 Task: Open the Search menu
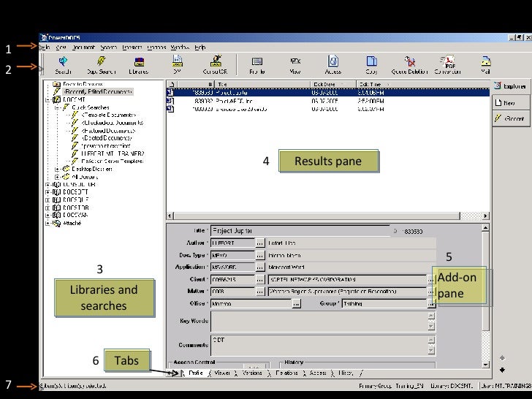[x=109, y=47]
